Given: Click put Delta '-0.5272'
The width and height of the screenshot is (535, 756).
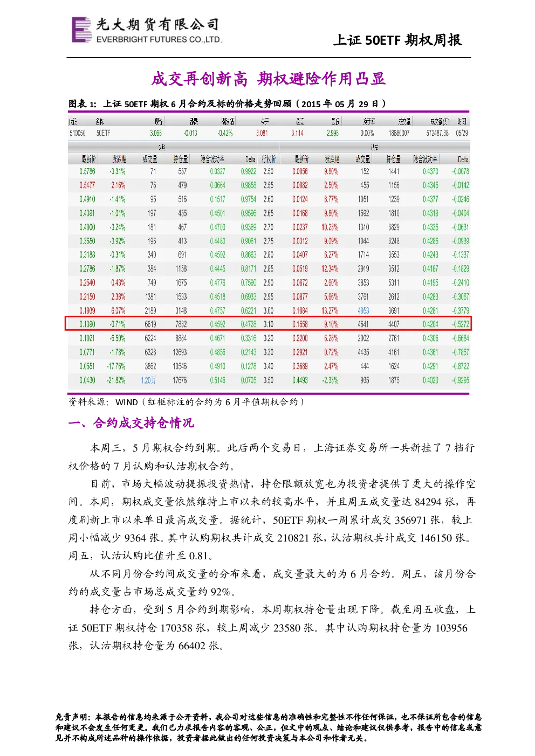Looking at the screenshot, I should point(460,324).
